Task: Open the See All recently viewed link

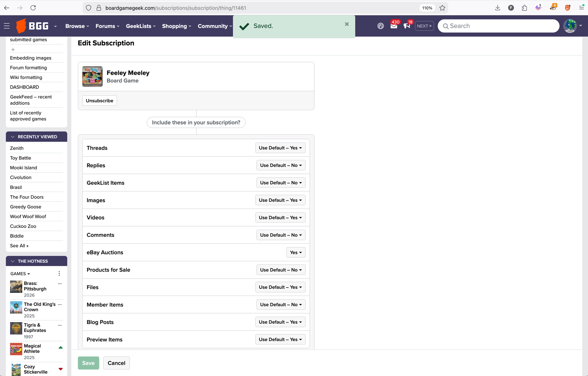Action: pos(19,246)
